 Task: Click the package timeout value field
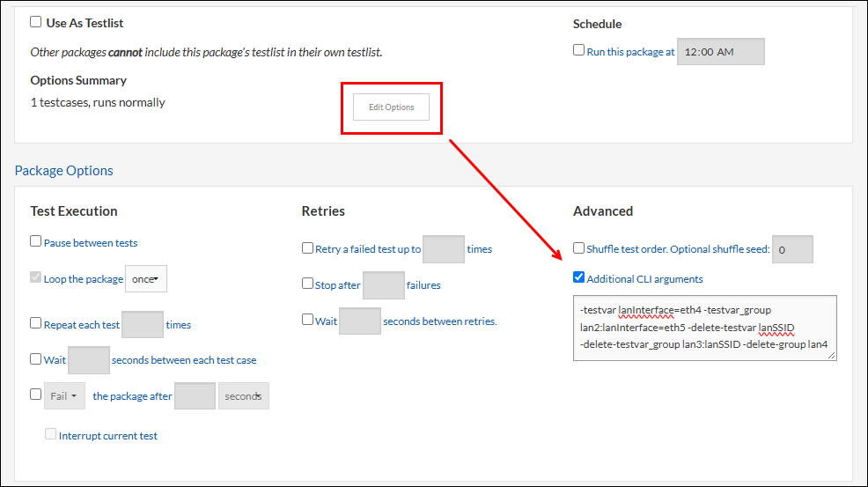[x=195, y=396]
